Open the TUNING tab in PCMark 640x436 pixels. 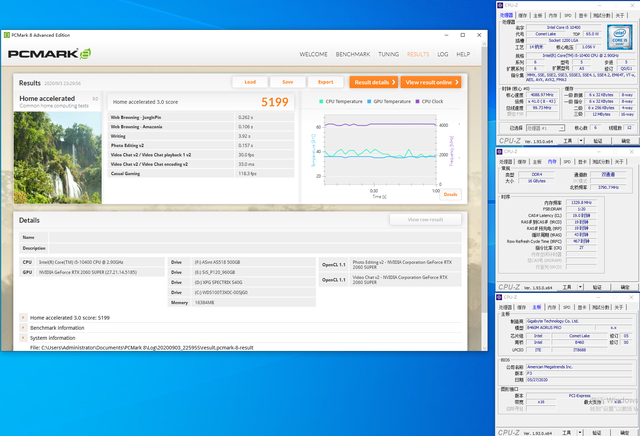click(x=389, y=54)
